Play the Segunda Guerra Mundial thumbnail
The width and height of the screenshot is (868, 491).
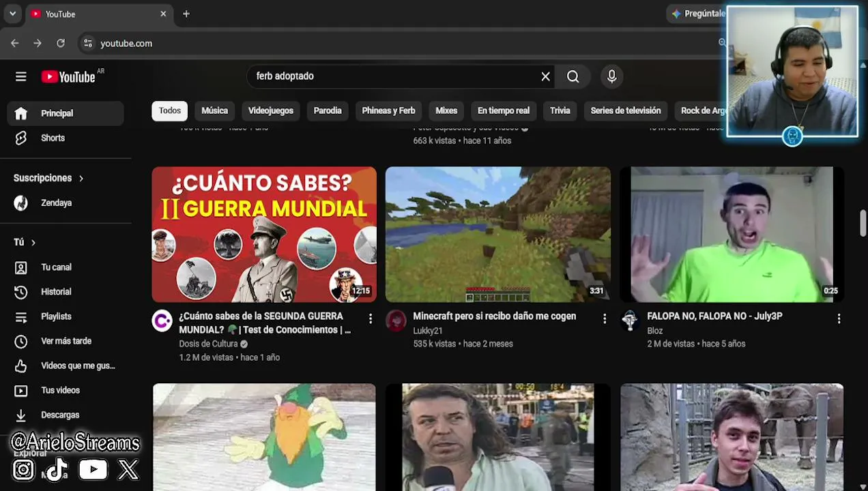[x=264, y=235]
